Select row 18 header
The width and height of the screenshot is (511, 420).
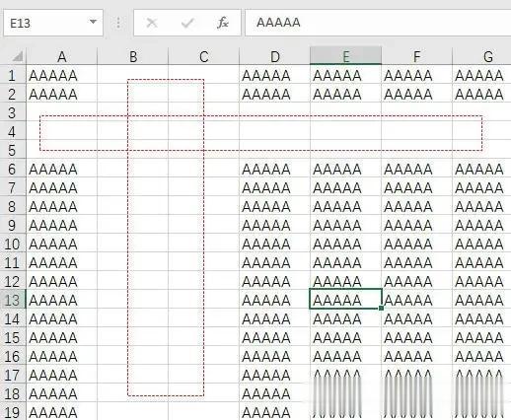[13, 394]
